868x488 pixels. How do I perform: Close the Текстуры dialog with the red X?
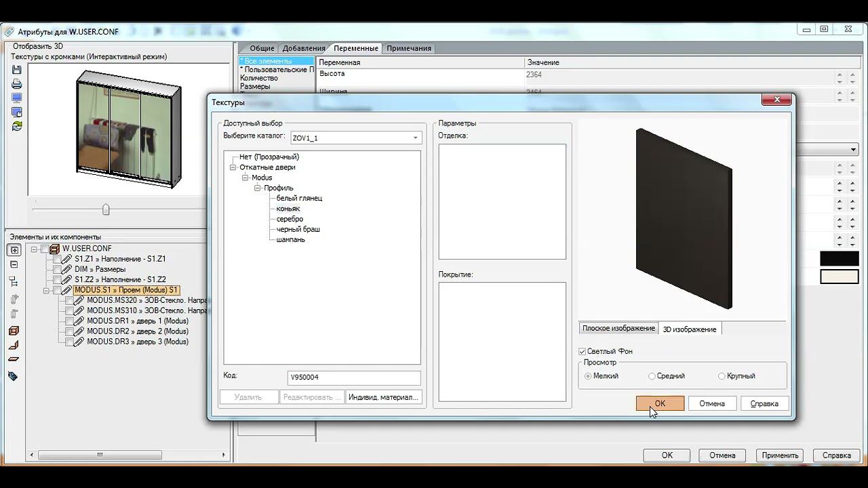click(776, 100)
